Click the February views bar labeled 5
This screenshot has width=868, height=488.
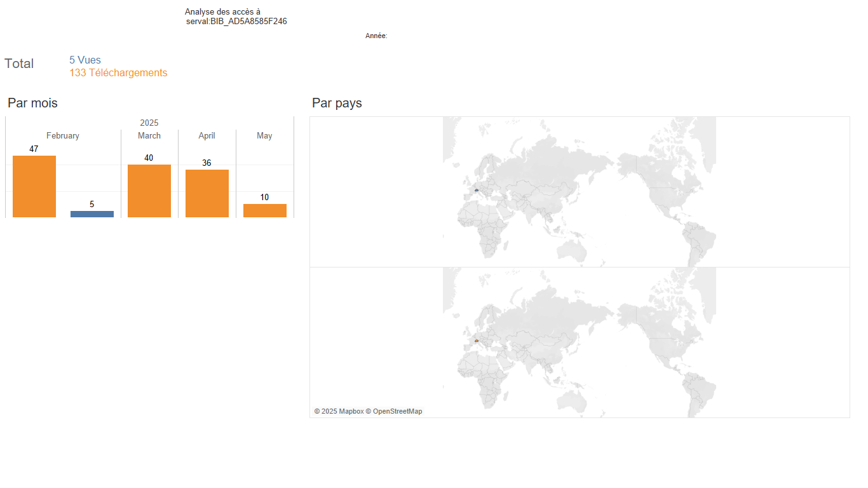pyautogui.click(x=92, y=214)
